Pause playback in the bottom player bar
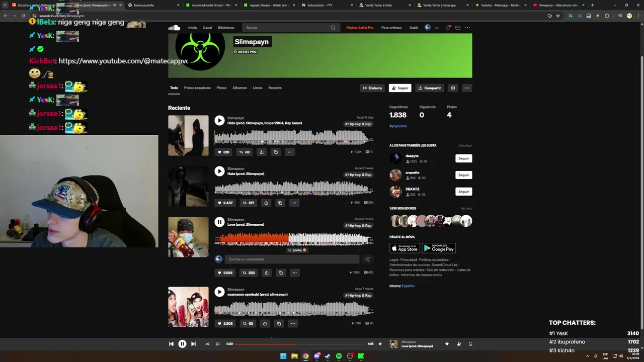 coord(182,344)
